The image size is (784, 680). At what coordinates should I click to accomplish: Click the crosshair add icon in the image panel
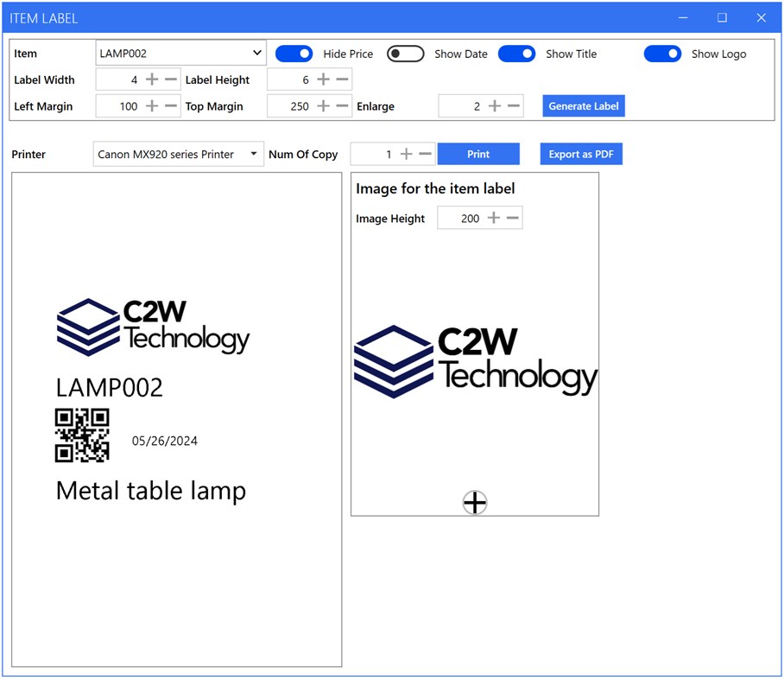(475, 502)
